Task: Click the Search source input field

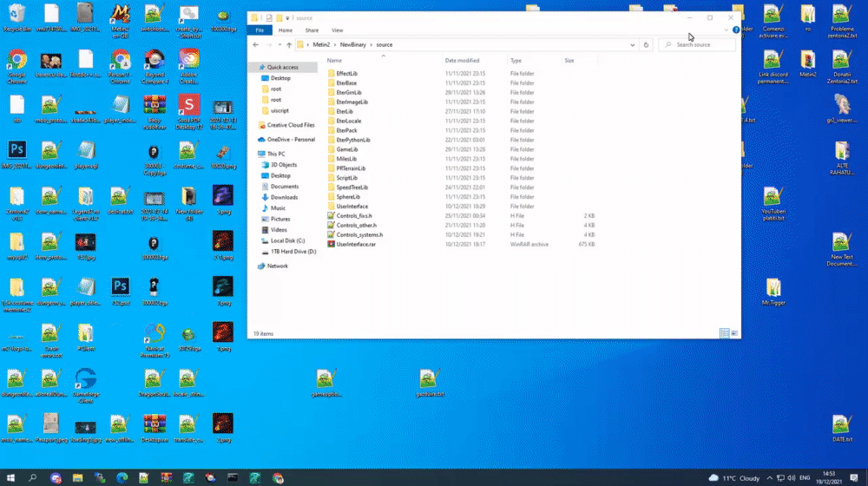Action: click(698, 45)
